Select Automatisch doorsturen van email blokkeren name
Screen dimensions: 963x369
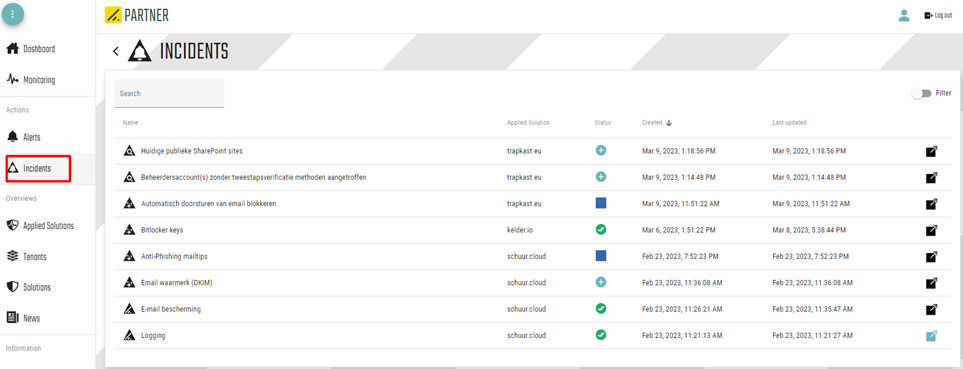point(208,204)
